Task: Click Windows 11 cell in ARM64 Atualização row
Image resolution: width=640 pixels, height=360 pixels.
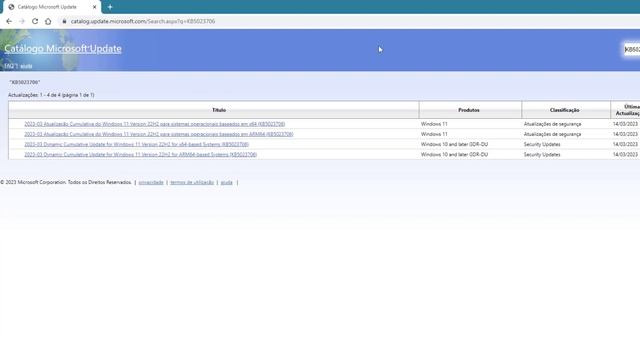Action: coord(434,134)
